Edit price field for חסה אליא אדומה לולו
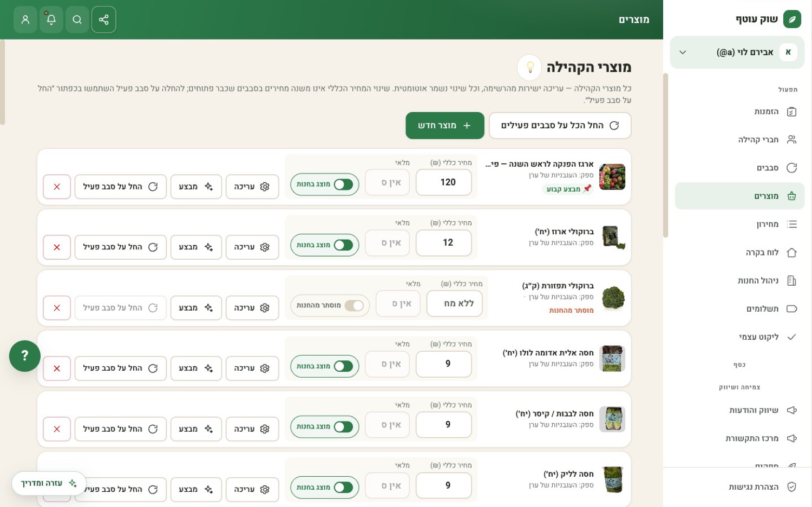Screen dimensions: 812x507 click(x=444, y=364)
